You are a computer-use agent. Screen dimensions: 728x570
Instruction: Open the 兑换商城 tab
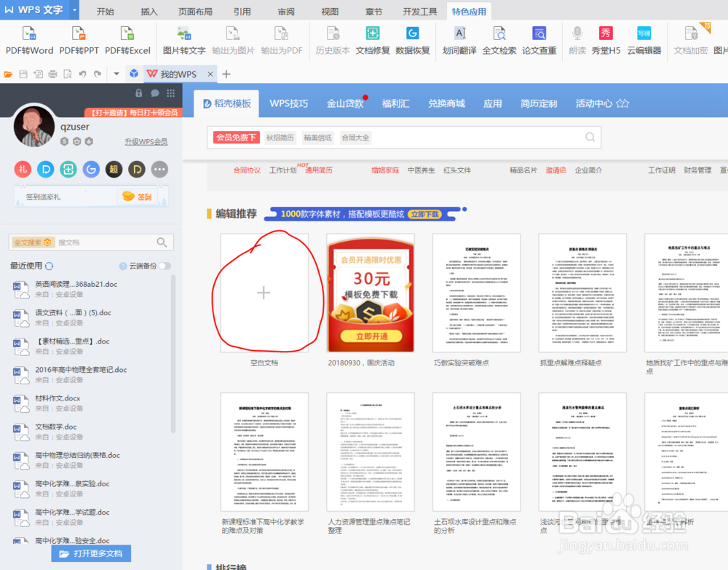[x=446, y=103]
